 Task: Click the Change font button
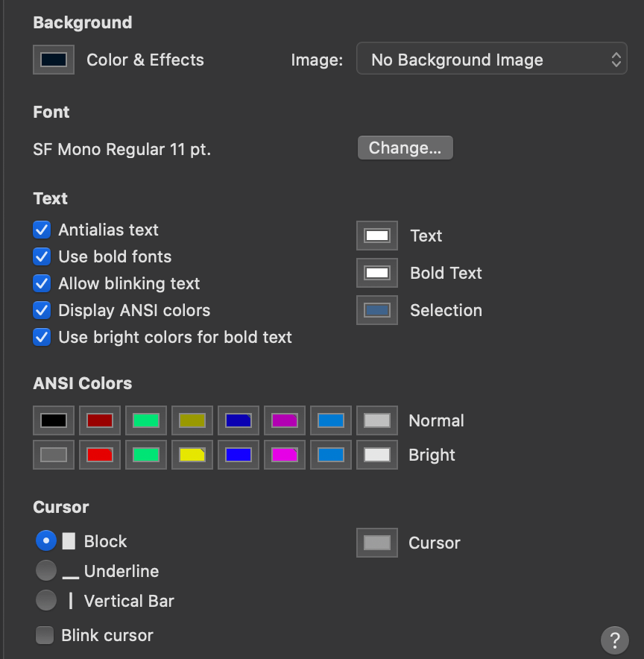pos(405,148)
